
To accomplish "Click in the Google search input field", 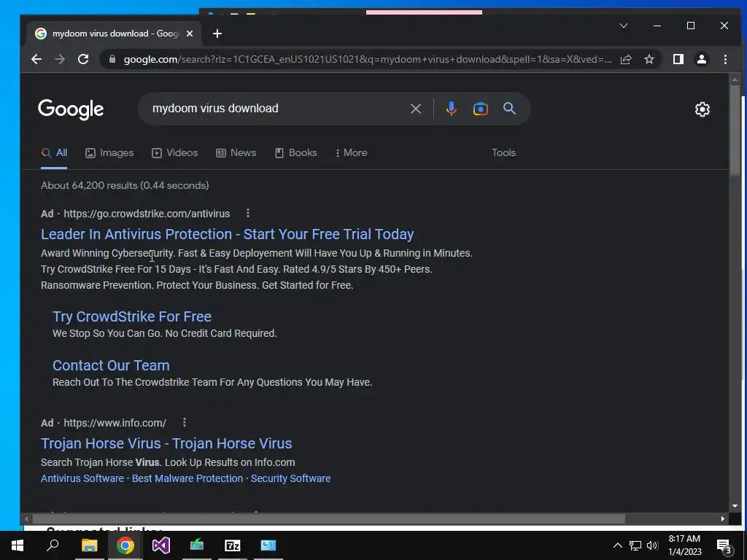I will (276, 109).
